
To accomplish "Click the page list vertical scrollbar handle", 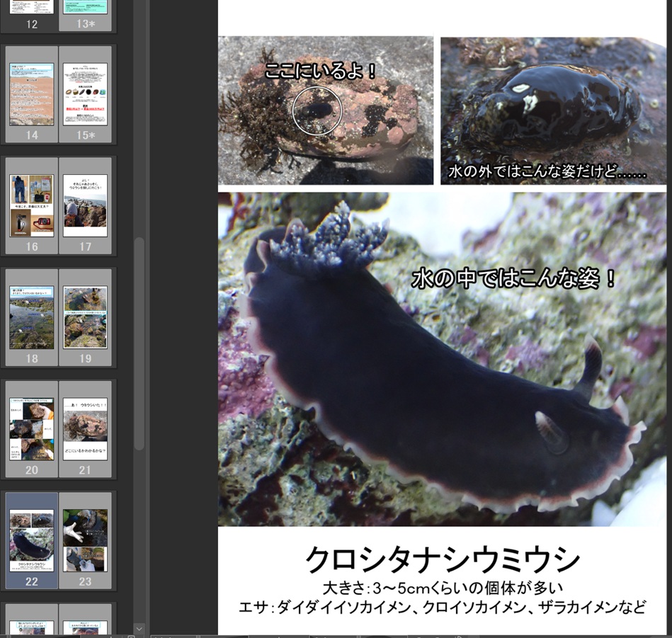I will pos(139,343).
